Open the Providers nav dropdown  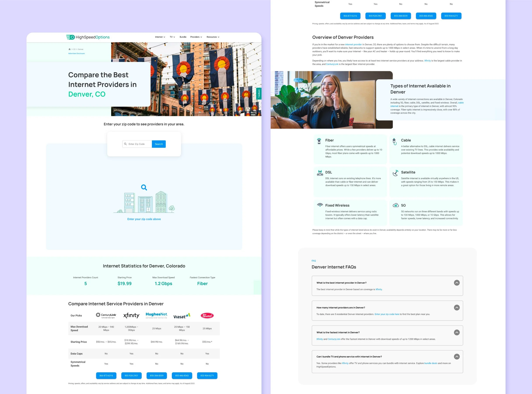(196, 37)
